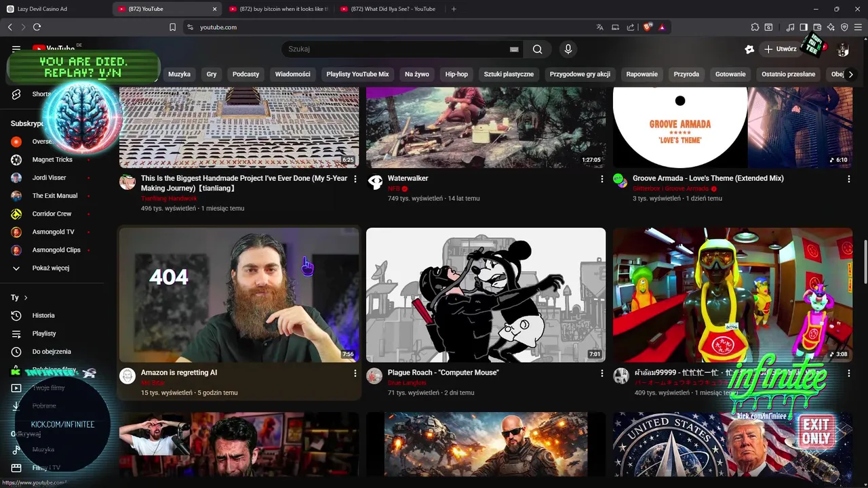868x488 pixels.
Task: Go back in browser history
Action: 9,27
